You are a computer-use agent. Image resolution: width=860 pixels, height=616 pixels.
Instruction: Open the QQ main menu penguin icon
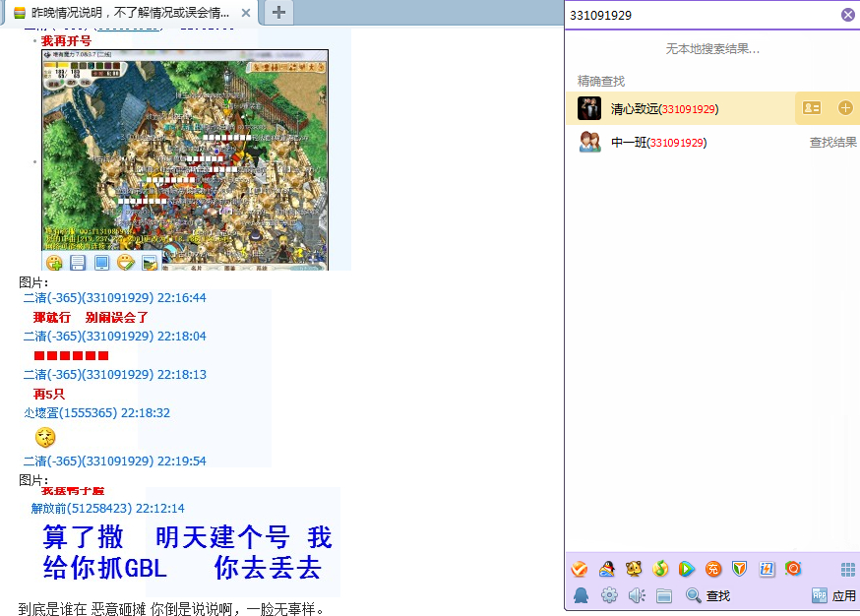582,595
